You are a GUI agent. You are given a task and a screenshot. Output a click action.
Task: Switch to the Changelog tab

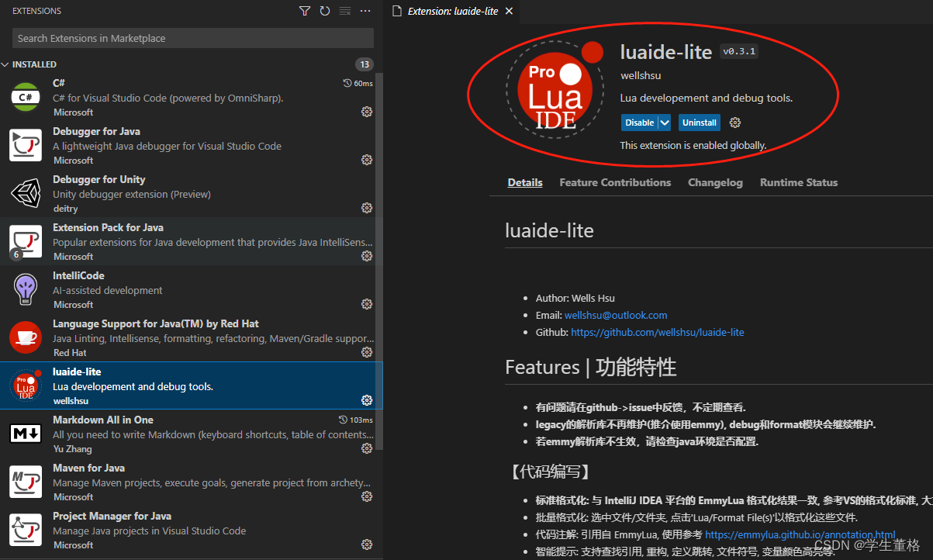point(715,182)
